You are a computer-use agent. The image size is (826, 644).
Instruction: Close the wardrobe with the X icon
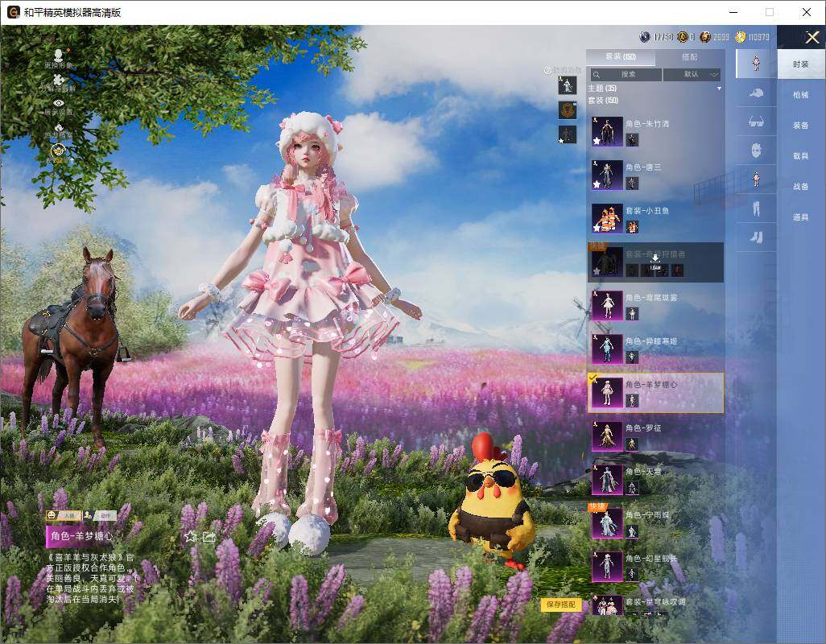click(812, 37)
